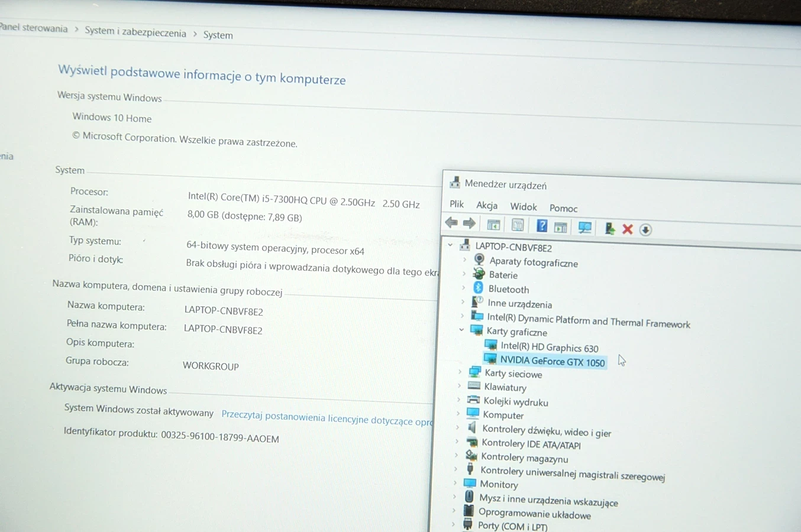
Task: Click product ID 00325-96100-18799-AAOEM
Action: point(219,436)
